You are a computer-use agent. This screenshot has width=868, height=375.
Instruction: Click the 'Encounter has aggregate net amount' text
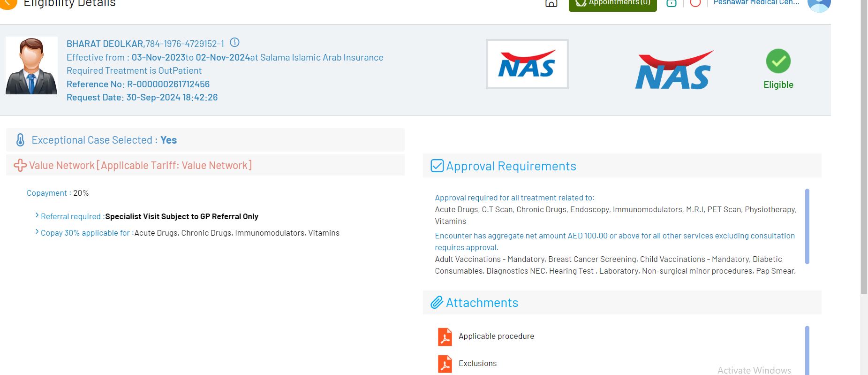coord(615,241)
